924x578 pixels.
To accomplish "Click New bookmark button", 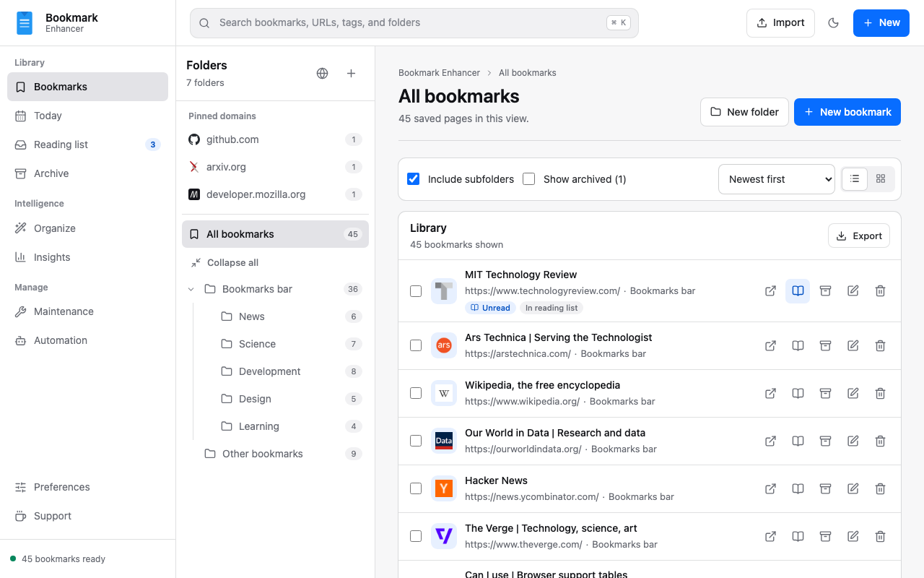I will coord(847,112).
